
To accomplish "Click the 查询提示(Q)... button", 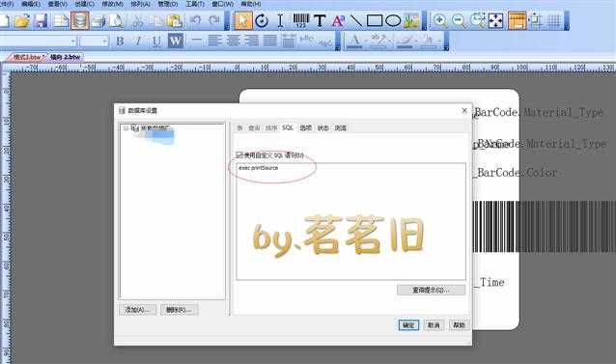I will pos(431,291).
